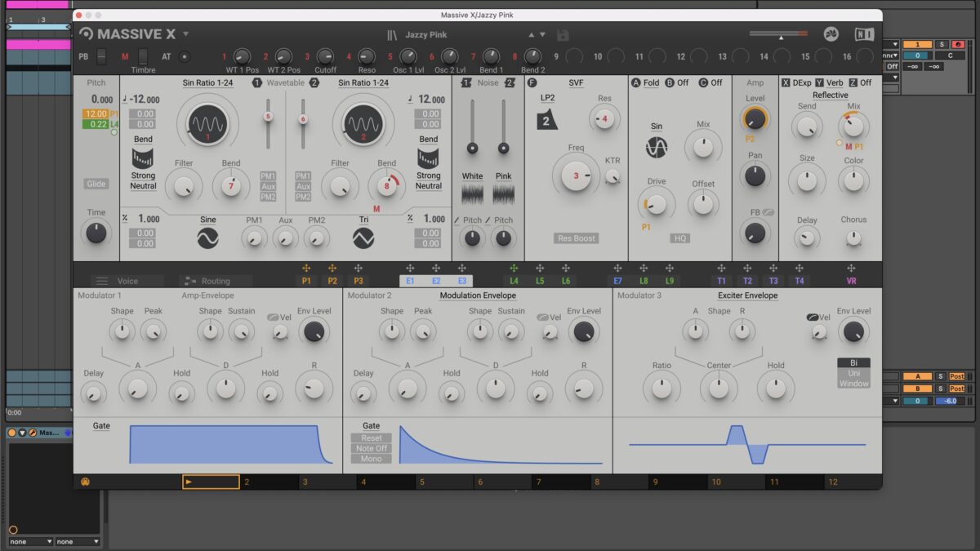
Task: Click the VR voice randomization tab
Action: pos(851,281)
